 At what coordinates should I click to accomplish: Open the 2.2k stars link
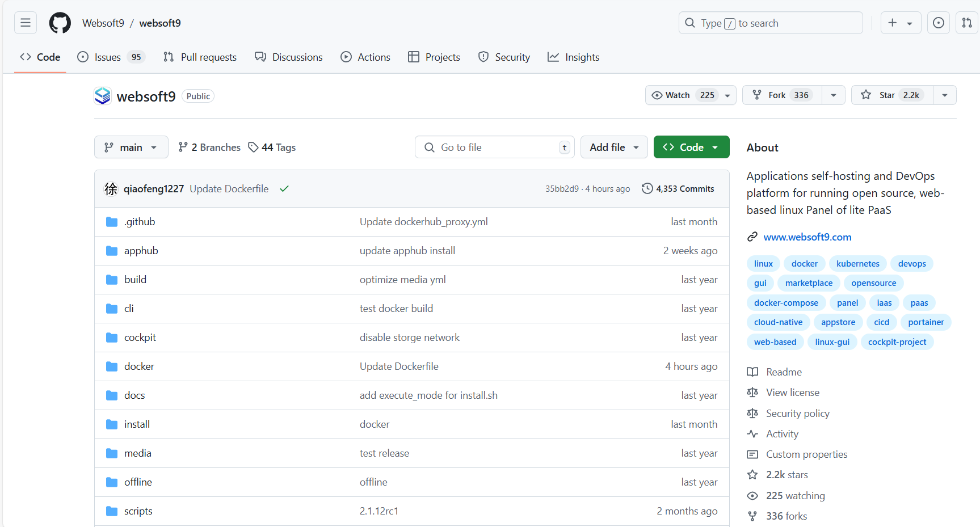[787, 475]
